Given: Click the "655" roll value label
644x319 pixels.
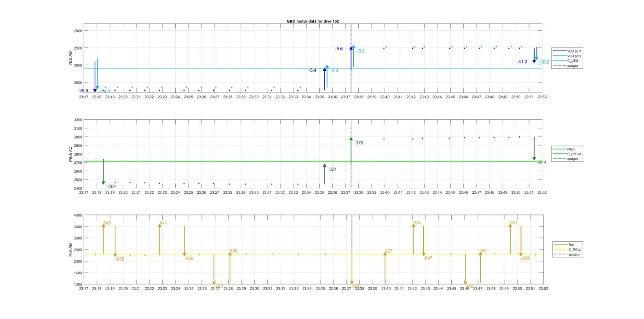Looking at the screenshot, I should [x=234, y=251].
